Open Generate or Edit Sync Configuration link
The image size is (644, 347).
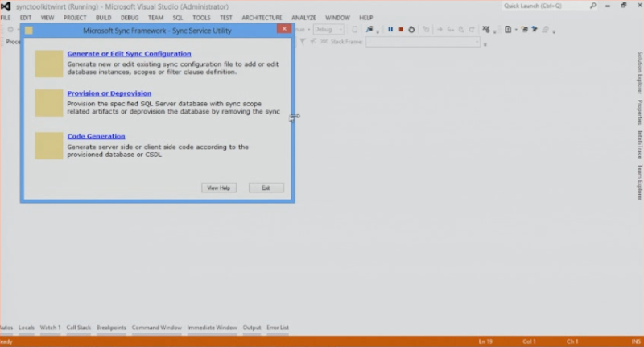(129, 54)
